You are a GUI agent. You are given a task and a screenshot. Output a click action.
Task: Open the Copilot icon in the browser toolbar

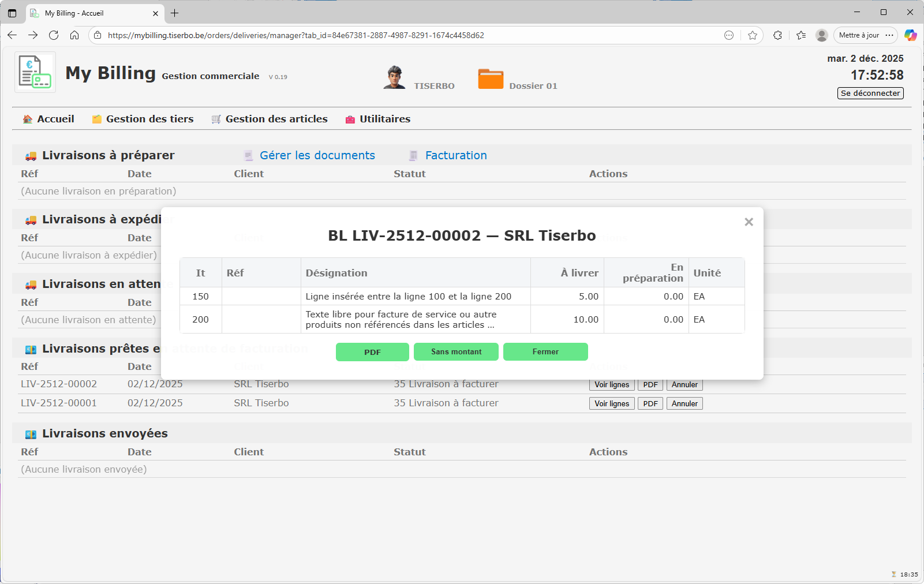tap(910, 35)
